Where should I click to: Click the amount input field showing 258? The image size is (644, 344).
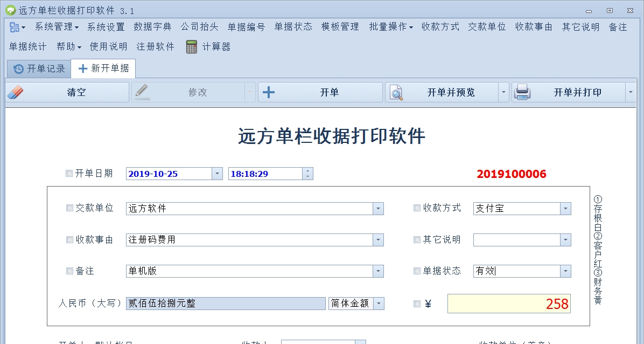[x=508, y=304]
